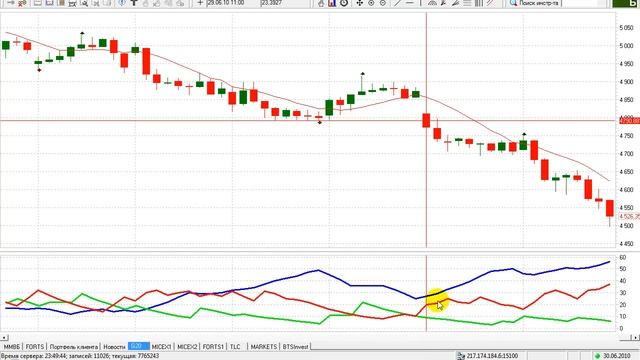Open the BTSInvest tab
The width and height of the screenshot is (640, 360).
pyautogui.click(x=296, y=347)
